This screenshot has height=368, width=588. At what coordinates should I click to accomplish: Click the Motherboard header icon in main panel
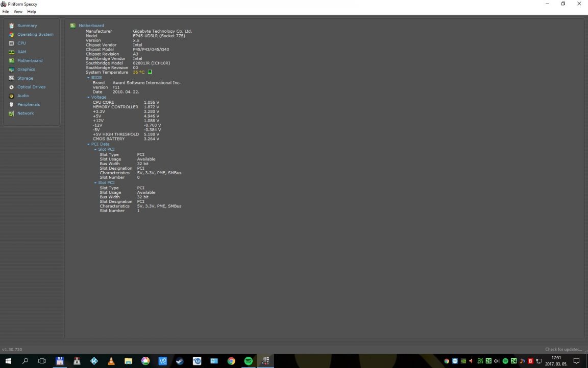click(73, 26)
